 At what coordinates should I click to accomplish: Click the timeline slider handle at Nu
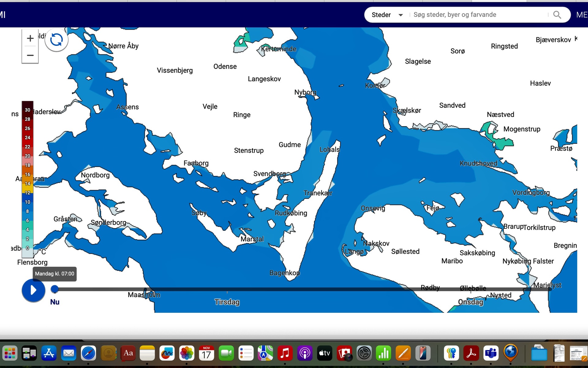point(55,289)
